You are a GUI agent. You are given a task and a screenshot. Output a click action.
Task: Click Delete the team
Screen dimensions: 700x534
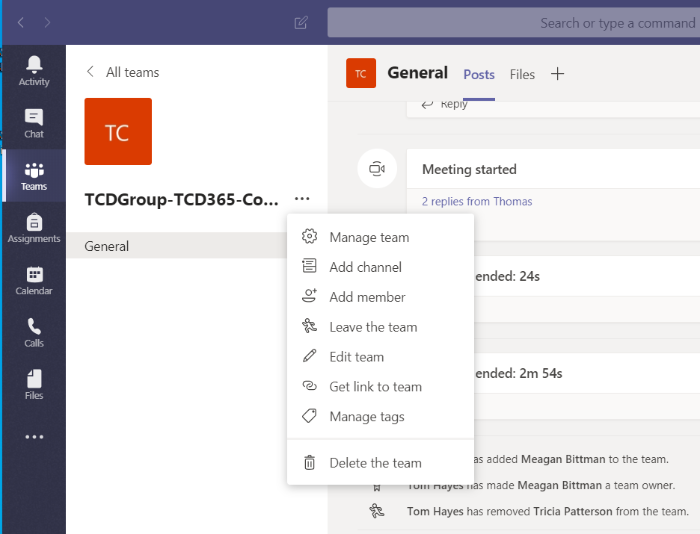(375, 463)
